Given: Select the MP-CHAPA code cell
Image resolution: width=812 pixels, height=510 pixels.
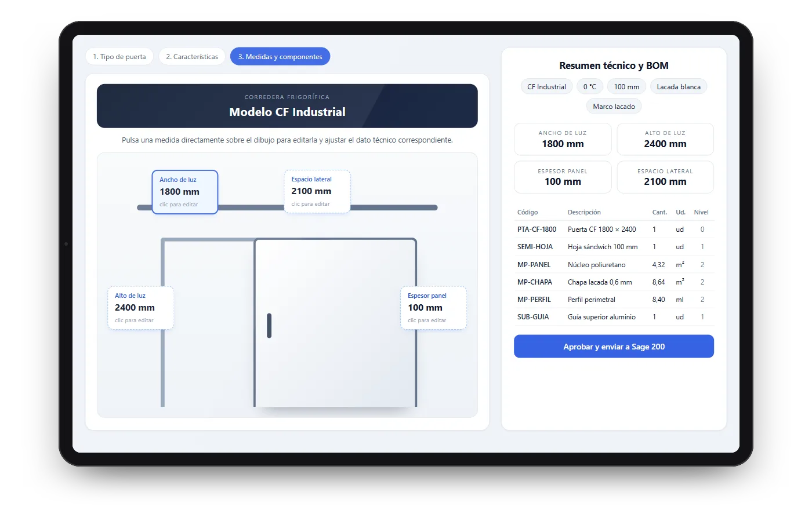Looking at the screenshot, I should (x=535, y=282).
